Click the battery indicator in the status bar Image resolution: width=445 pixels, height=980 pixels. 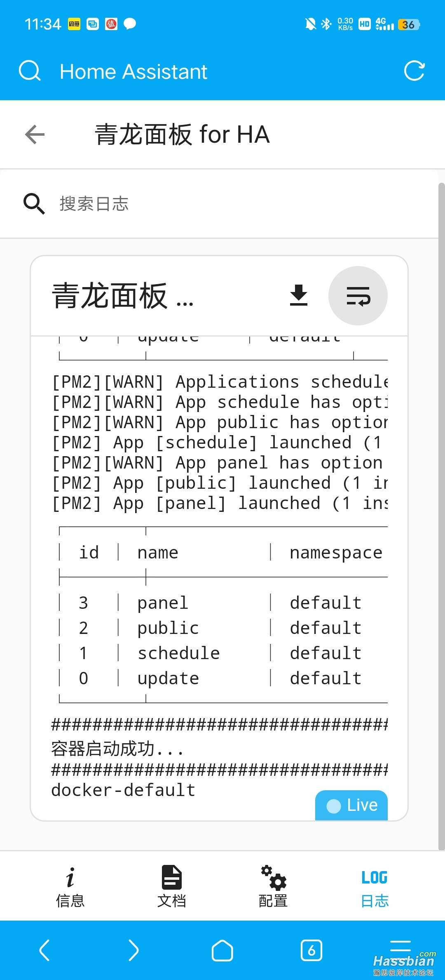409,25
